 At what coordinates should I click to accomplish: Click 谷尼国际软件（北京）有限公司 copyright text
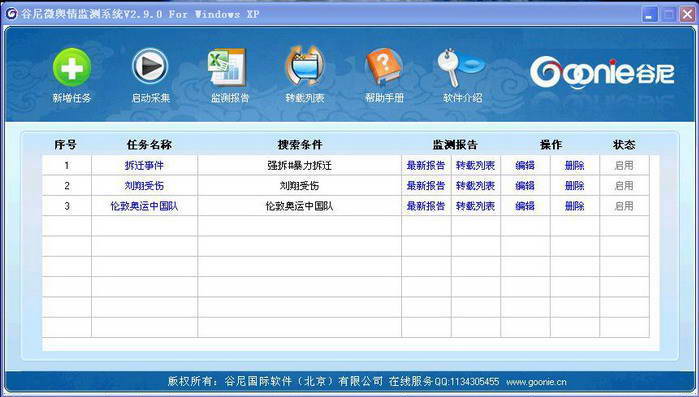(303, 381)
